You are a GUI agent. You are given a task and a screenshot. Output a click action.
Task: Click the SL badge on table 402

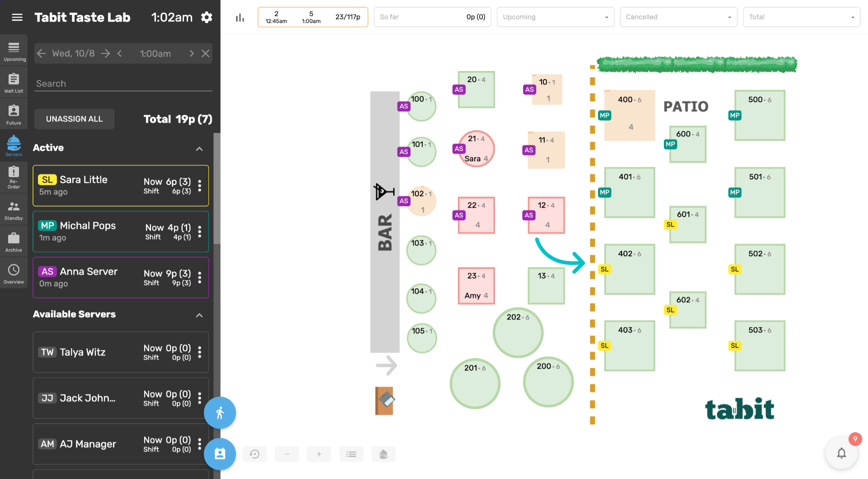604,269
